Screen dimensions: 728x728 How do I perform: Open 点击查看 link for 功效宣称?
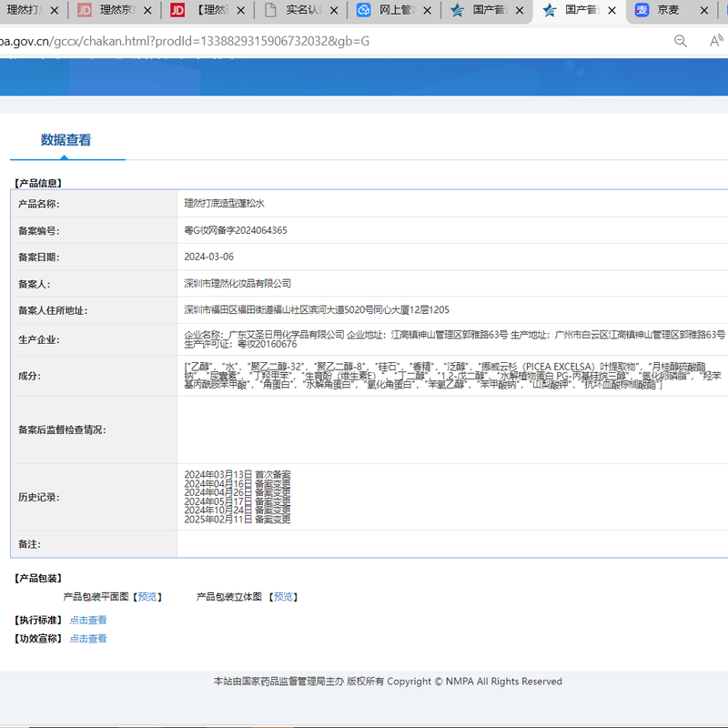(x=88, y=639)
